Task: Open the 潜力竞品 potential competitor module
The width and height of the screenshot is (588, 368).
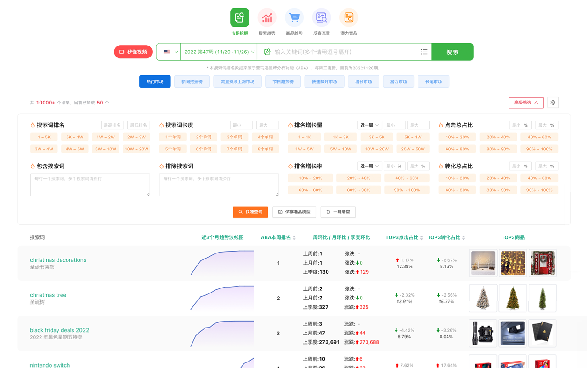Action: tap(348, 21)
